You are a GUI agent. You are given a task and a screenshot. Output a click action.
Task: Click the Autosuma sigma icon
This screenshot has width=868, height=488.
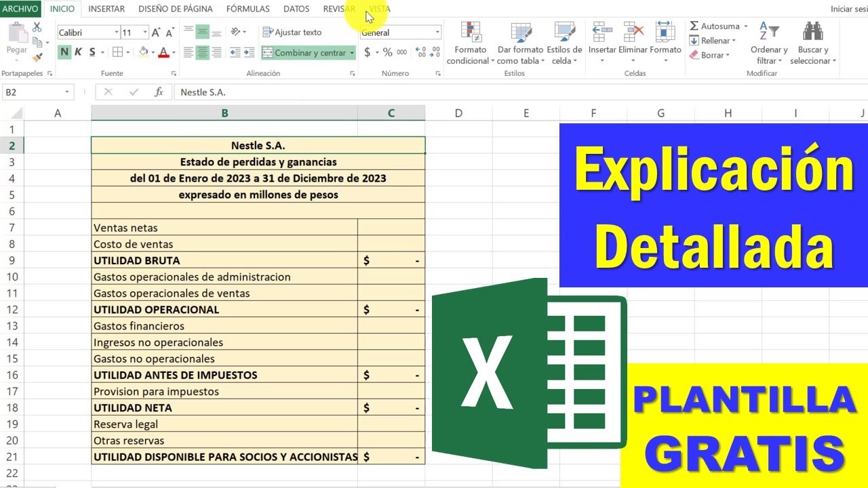coord(694,26)
